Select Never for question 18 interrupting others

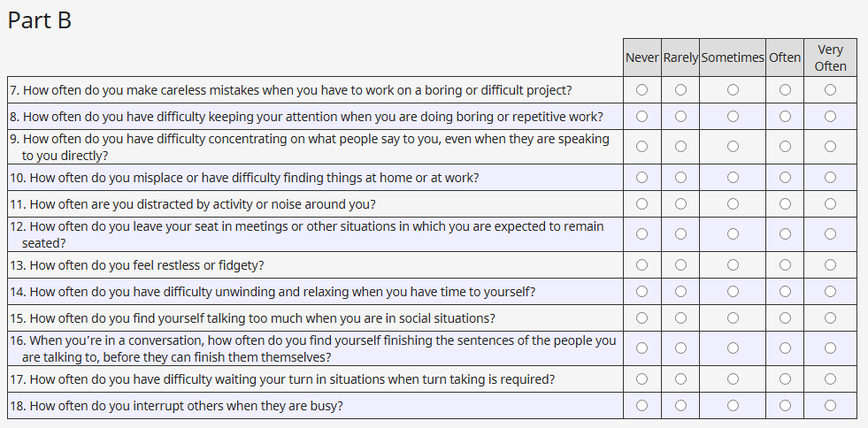pos(641,405)
